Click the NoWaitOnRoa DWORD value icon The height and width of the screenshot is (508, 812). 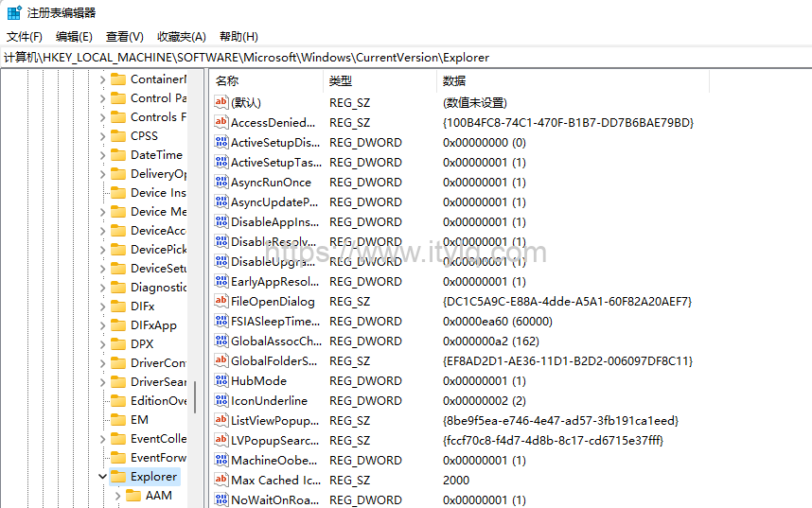(221, 499)
